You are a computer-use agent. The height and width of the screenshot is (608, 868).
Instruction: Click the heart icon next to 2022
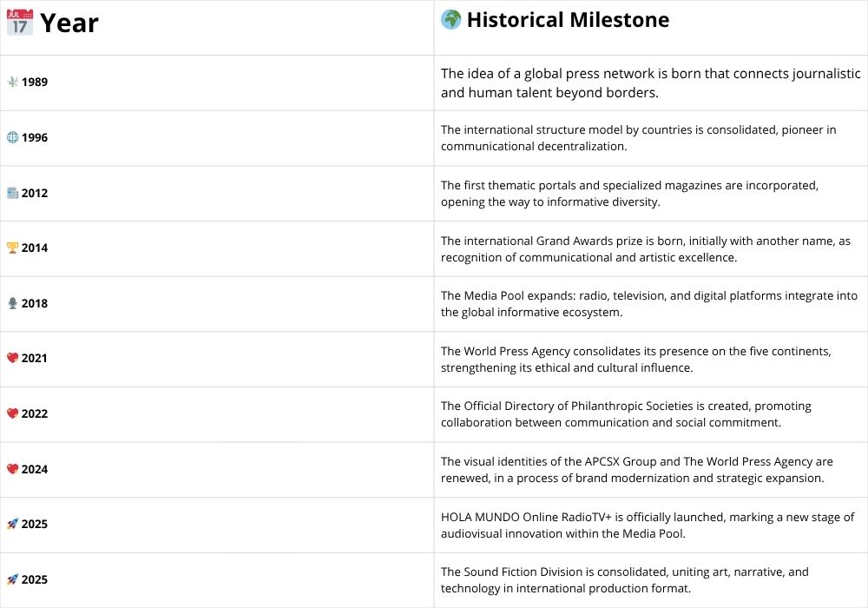[x=12, y=413]
